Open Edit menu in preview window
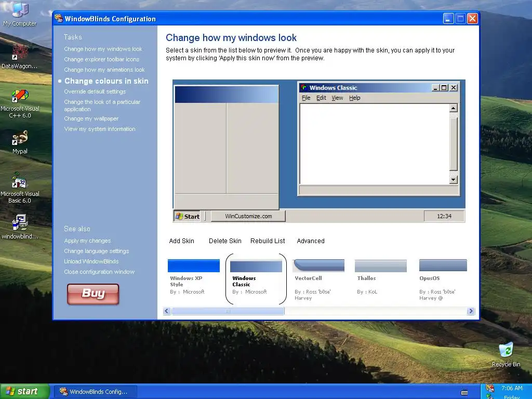Viewport: 532px width, 399px height. [321, 98]
